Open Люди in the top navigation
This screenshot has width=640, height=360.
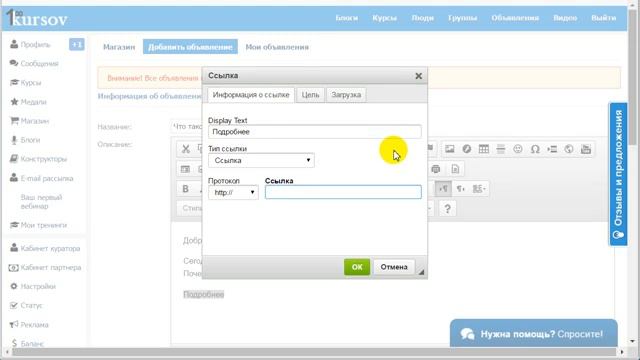(422, 18)
